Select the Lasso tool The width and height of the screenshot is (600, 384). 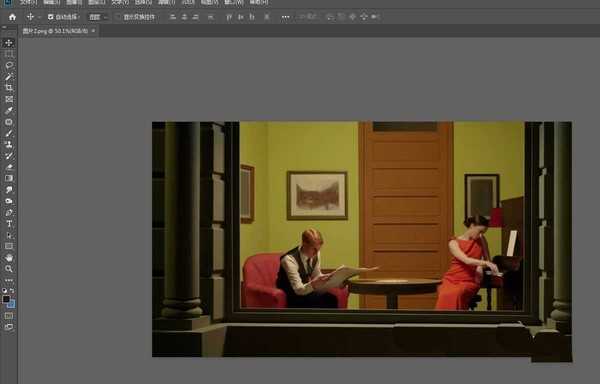[x=9, y=65]
